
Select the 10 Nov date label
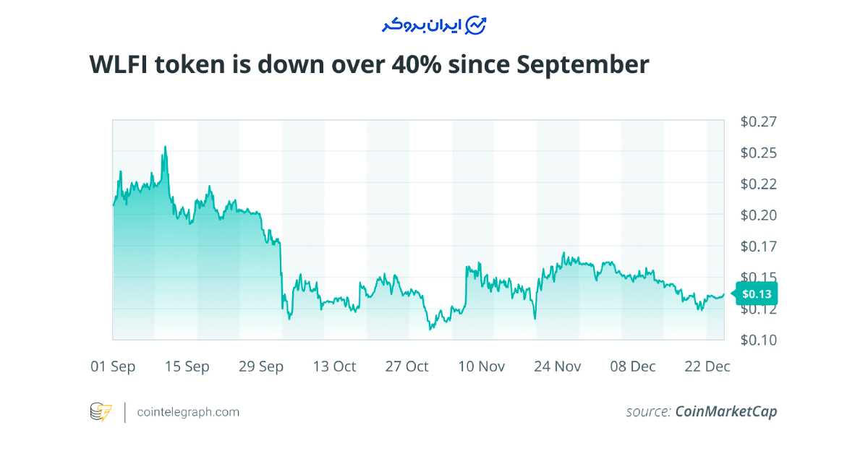tap(481, 367)
